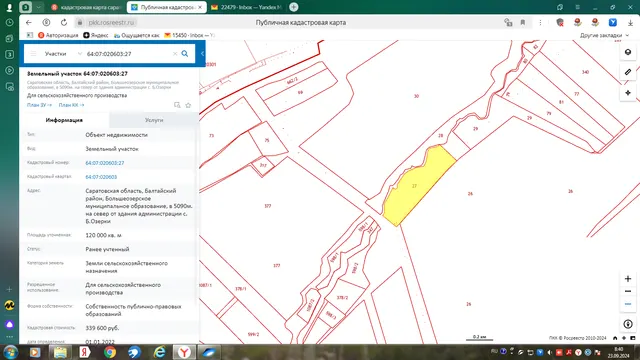Viewport: 640px width, 360px height.
Task: Open the План ЗУ link
Action: pos(39,105)
